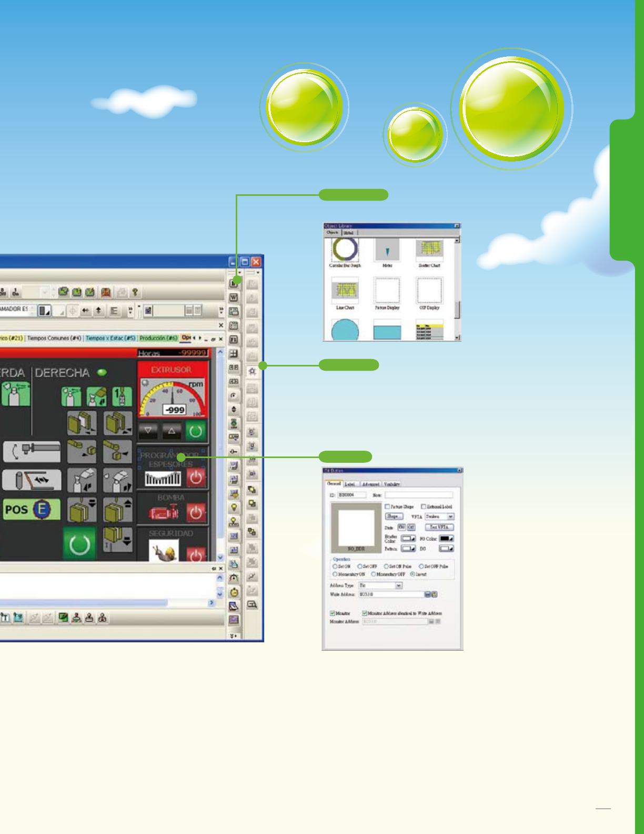Select the gear-shaped icon in right toolbar
Screen dimensions: 644x834
[x=252, y=371]
